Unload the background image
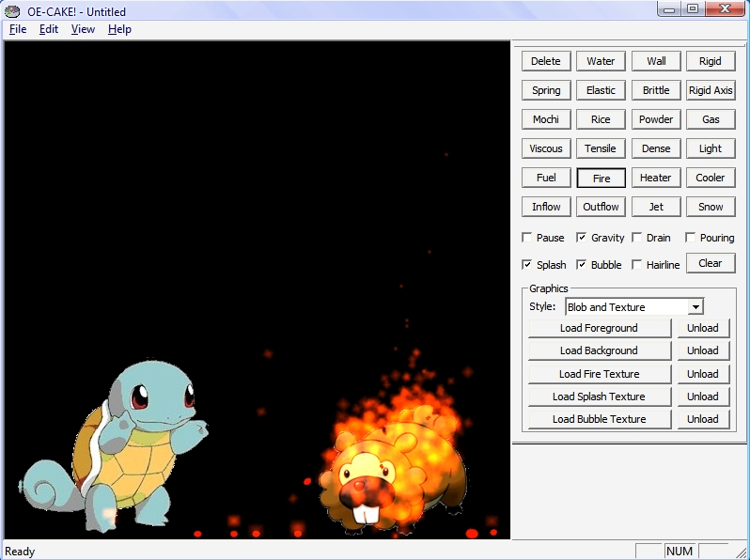Viewport: 750px width, 560px height. pos(703,350)
